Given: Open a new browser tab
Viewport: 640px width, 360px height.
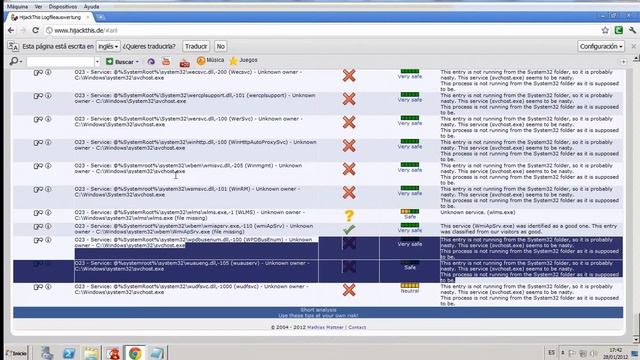Looking at the screenshot, I should [100, 18].
